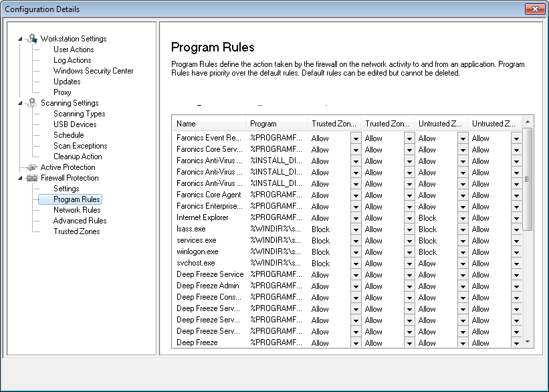The image size is (549, 392).
Task: Click the Firewall Protection brick wall icon
Action: click(x=32, y=178)
